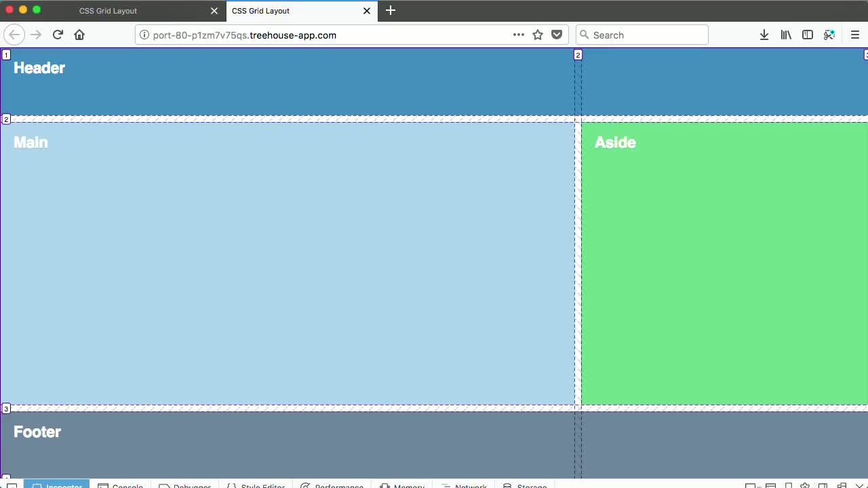Open Responsive Design Mode in DevTools
The height and width of the screenshot is (488, 868).
tap(789, 485)
